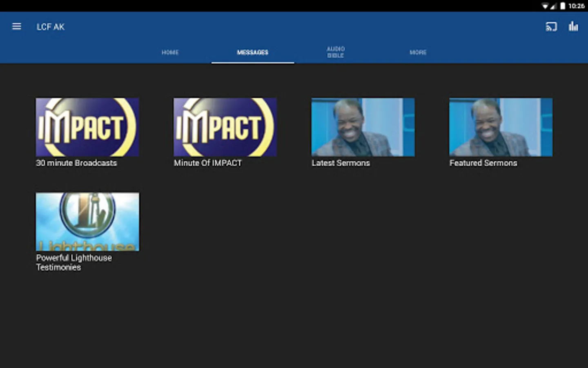The image size is (588, 368).
Task: Open the Audio Bible tab
Action: tap(336, 52)
